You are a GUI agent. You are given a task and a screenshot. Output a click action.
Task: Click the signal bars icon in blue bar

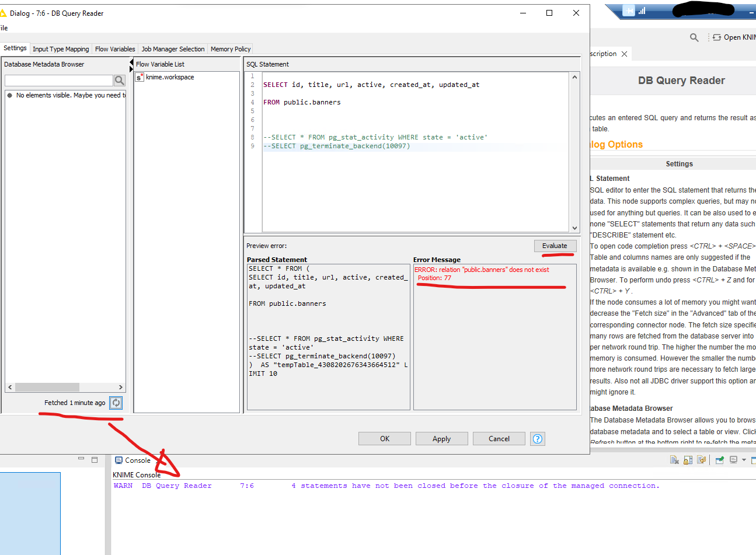tap(642, 11)
